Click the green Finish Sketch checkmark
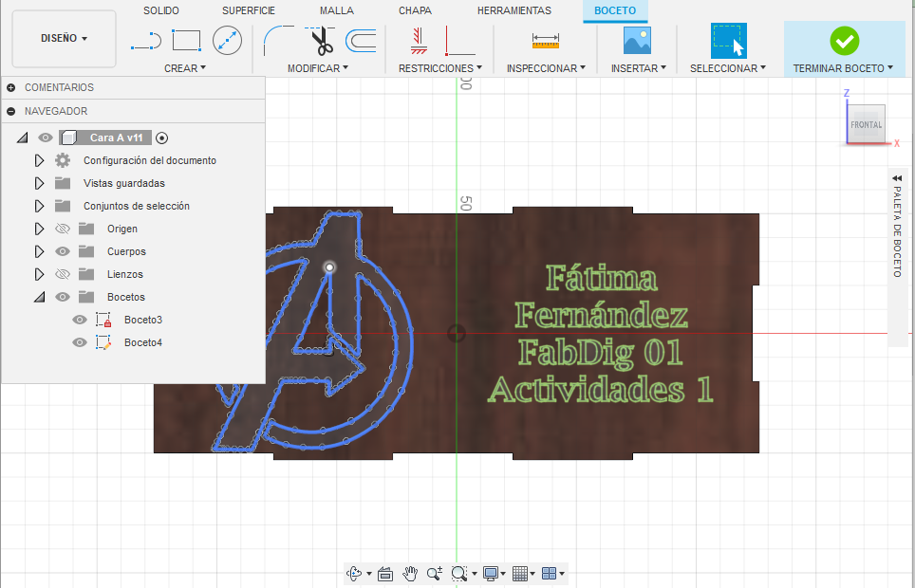This screenshot has width=915, height=588. point(845,41)
